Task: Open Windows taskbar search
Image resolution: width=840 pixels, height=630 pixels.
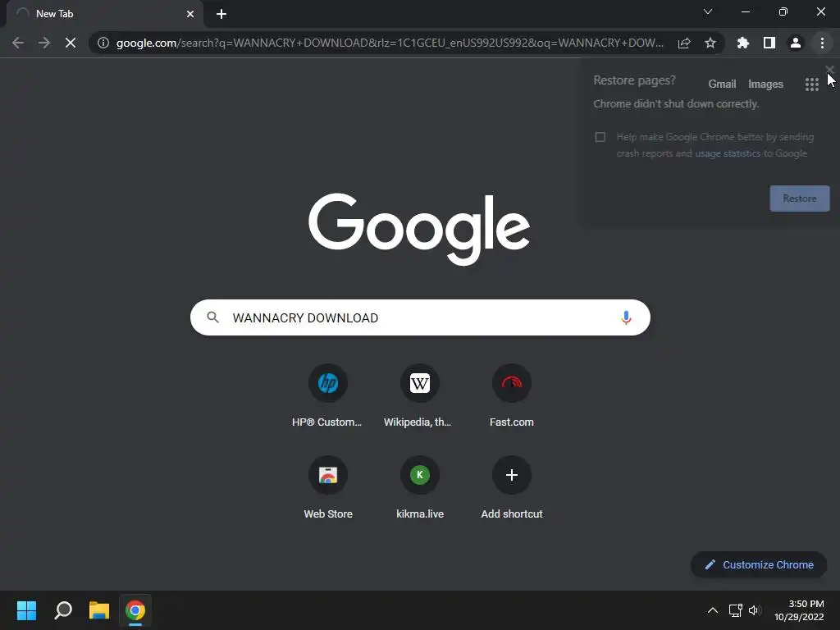Action: (63, 610)
